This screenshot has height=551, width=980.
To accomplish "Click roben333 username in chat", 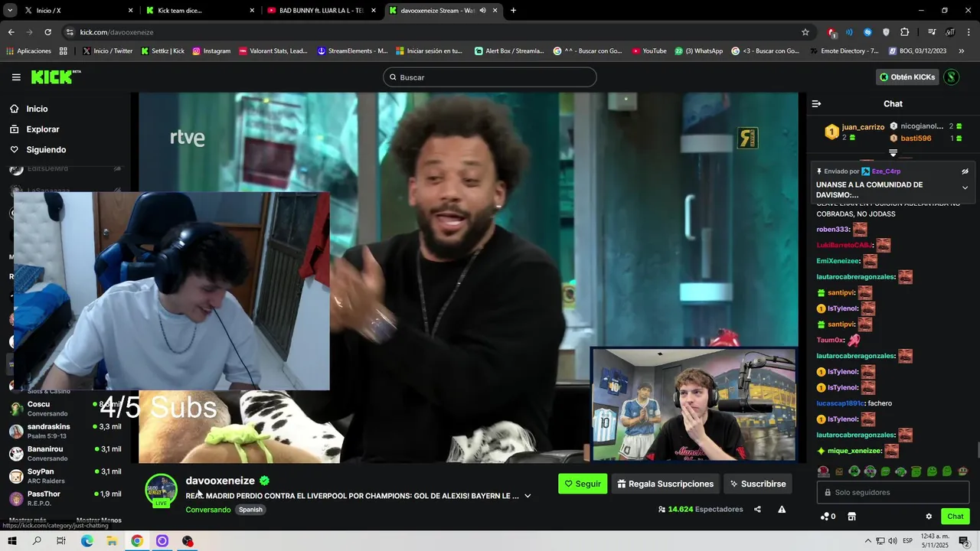I will (x=833, y=230).
